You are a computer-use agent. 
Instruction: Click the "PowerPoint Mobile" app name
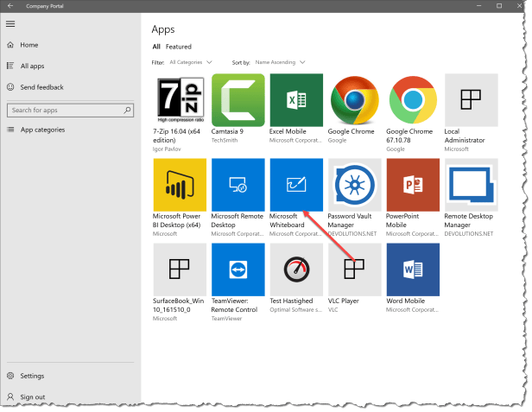click(402, 220)
